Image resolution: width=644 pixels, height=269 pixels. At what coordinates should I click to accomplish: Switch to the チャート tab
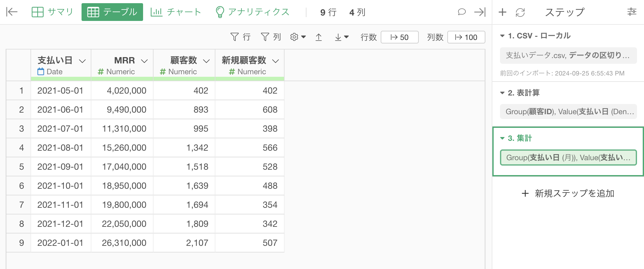pyautogui.click(x=176, y=12)
